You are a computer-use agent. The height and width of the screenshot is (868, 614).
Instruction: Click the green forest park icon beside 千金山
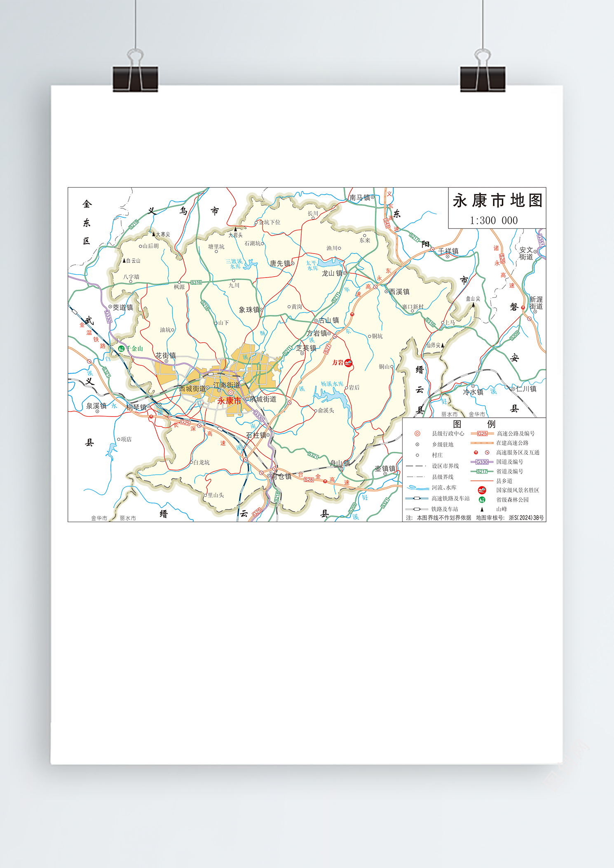point(121,349)
